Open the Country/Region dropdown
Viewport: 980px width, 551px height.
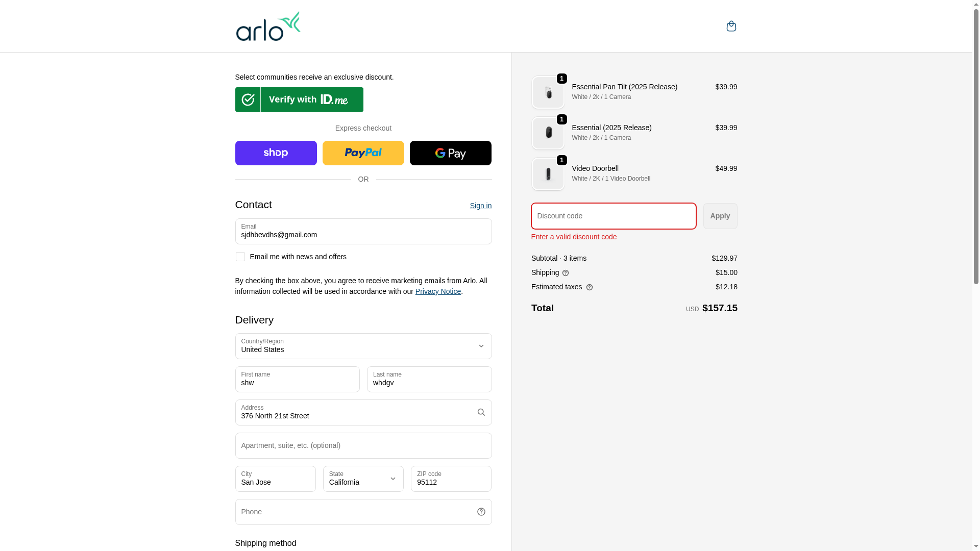click(x=363, y=346)
